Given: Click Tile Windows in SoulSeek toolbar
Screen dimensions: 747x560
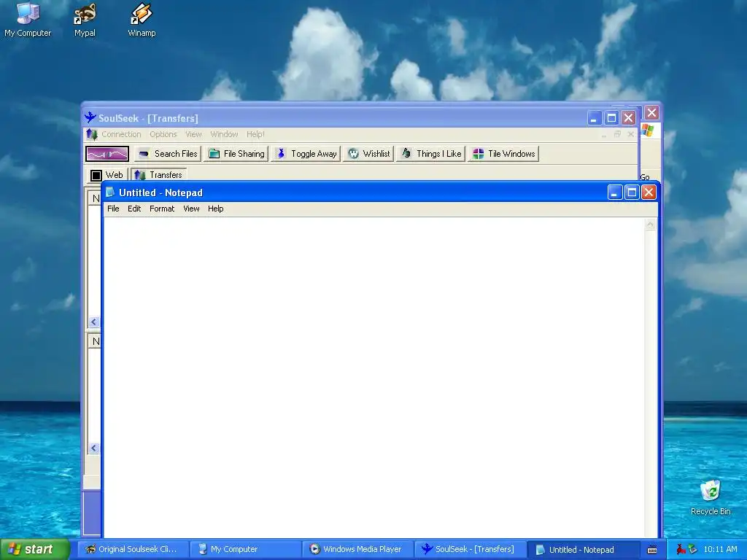Looking at the screenshot, I should pyautogui.click(x=503, y=154).
